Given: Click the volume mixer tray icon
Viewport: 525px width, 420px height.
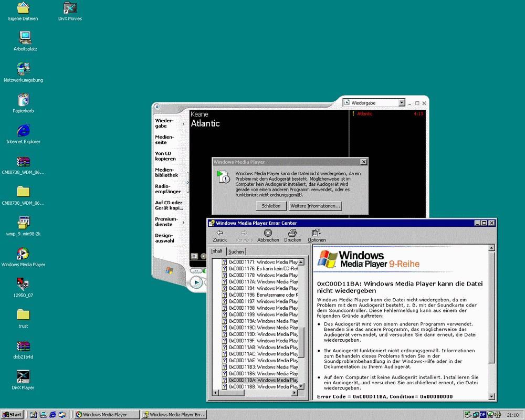Looking at the screenshot, I should (x=498, y=415).
